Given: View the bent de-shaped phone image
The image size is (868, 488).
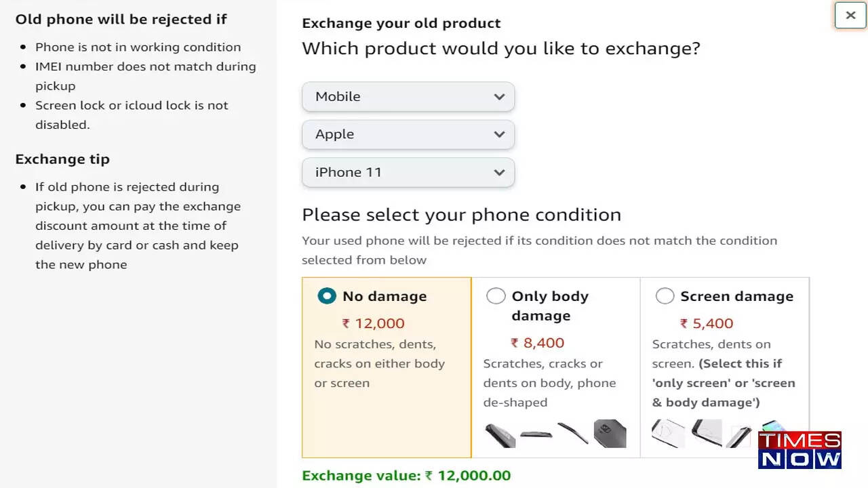Looking at the screenshot, I should [x=573, y=434].
